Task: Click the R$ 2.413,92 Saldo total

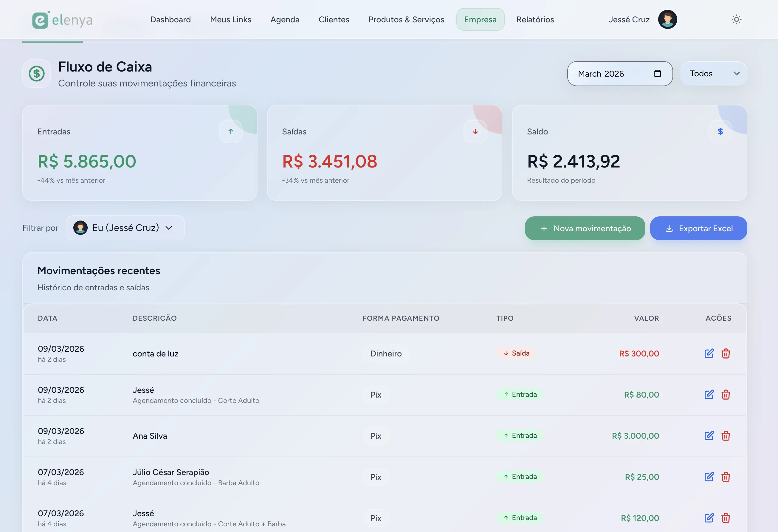Action: coord(574,161)
